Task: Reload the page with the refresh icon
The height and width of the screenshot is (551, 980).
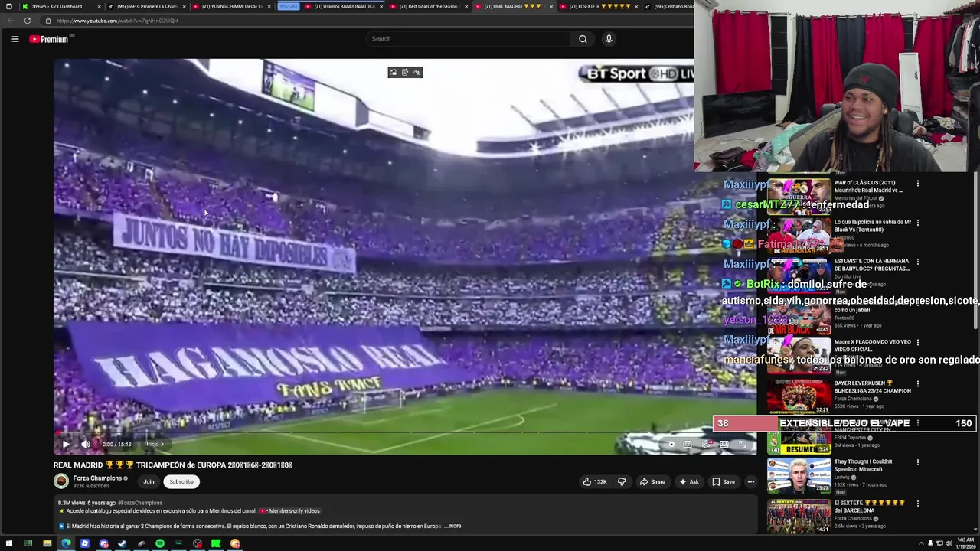Action: tap(28, 21)
